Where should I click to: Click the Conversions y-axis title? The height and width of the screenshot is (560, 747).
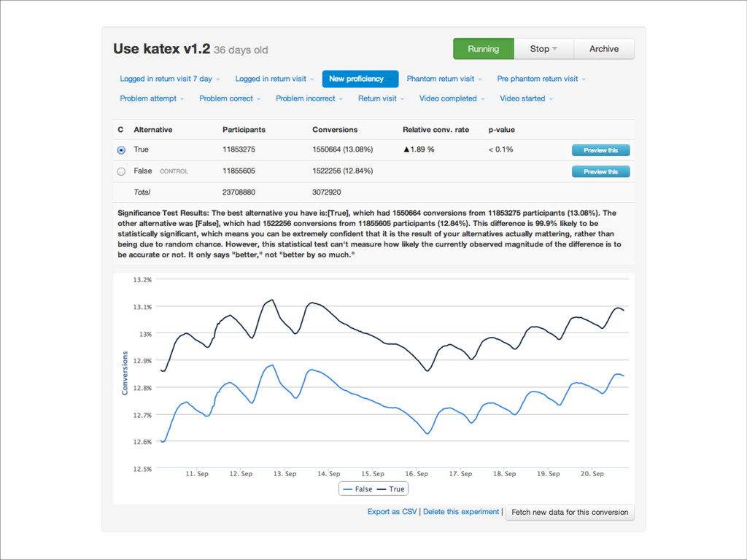[125, 373]
